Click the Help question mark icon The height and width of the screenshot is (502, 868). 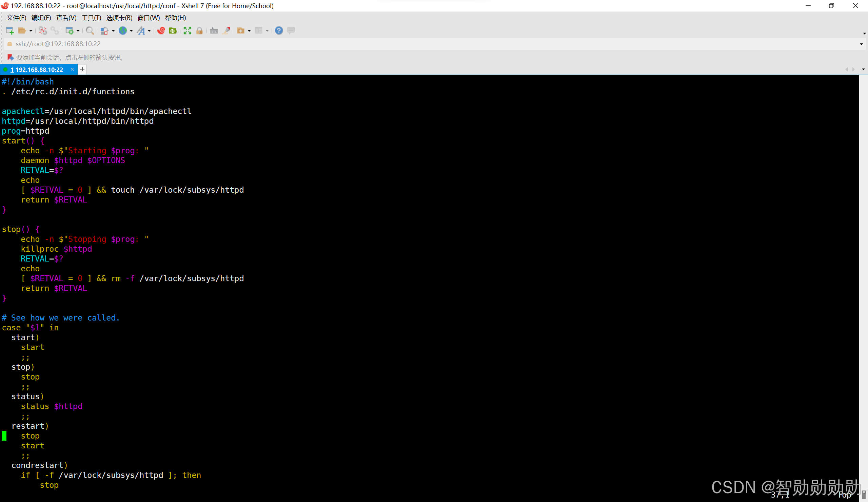coord(278,31)
